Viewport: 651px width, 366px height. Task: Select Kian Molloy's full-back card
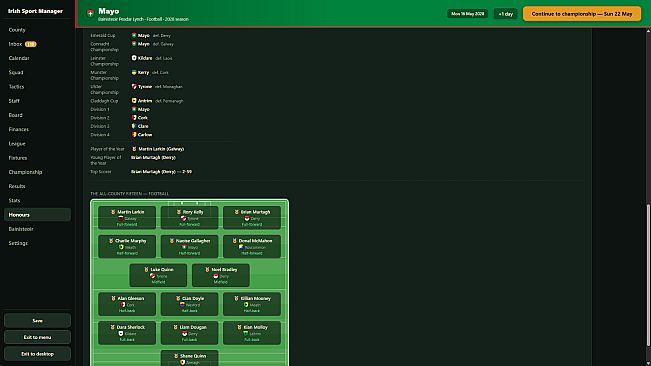252,333
